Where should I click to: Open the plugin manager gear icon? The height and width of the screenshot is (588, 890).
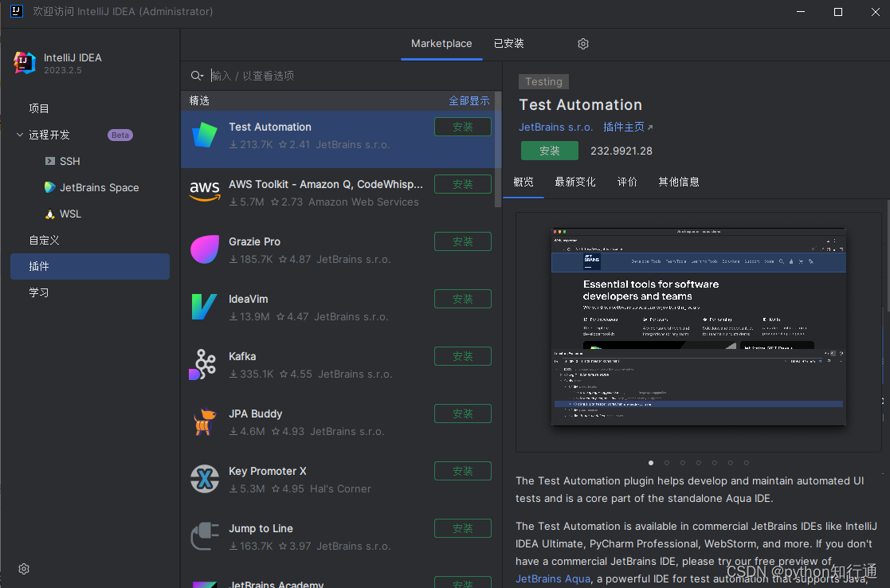coord(582,43)
